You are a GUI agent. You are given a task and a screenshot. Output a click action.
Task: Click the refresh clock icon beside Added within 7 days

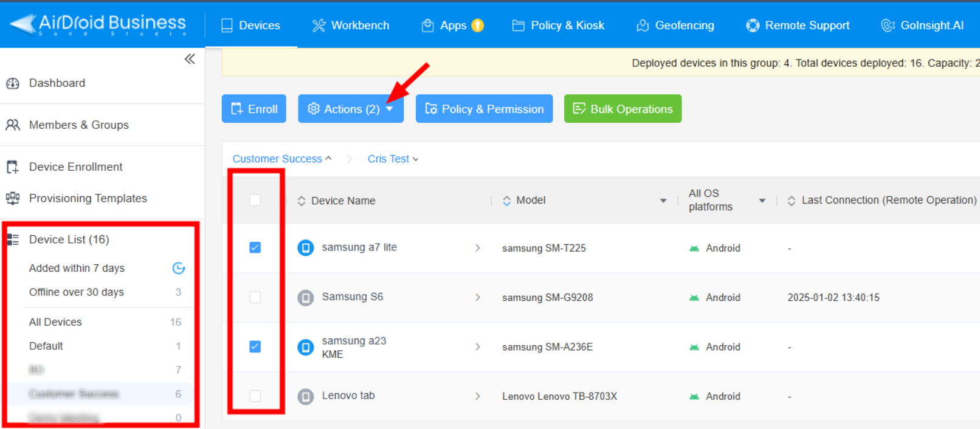[x=178, y=268]
